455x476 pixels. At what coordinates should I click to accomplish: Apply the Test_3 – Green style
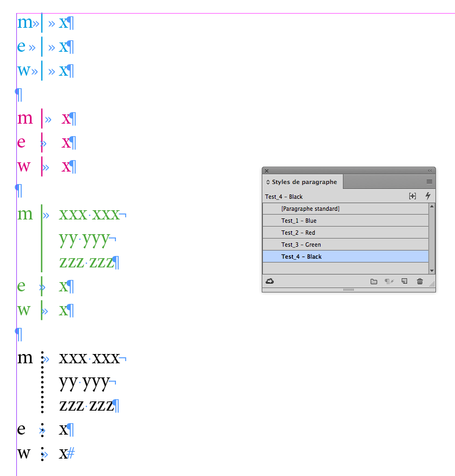click(346, 245)
